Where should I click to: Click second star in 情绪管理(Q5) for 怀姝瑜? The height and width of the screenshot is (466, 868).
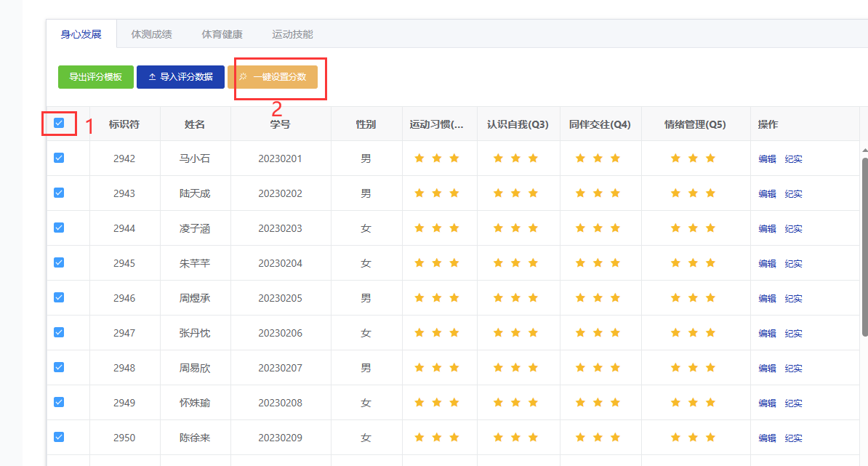[693, 402]
